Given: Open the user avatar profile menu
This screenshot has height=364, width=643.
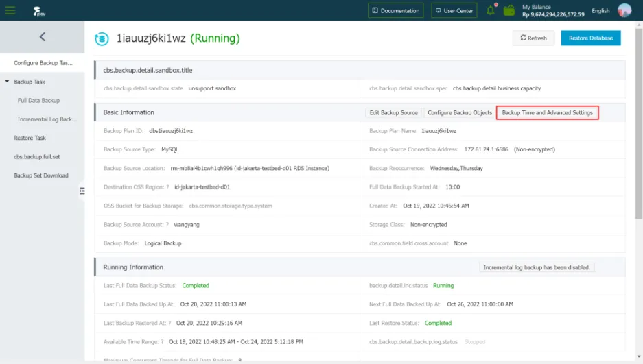Looking at the screenshot, I should tap(624, 10).
